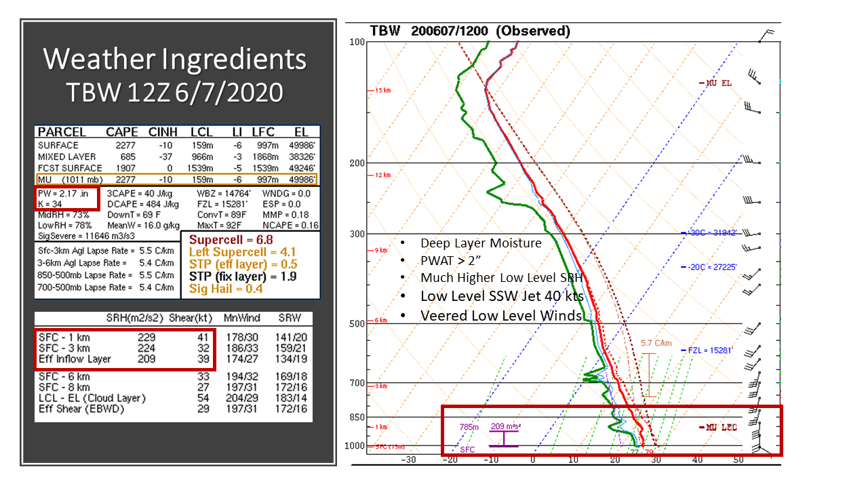Select the "CAPE" column header

point(122,132)
